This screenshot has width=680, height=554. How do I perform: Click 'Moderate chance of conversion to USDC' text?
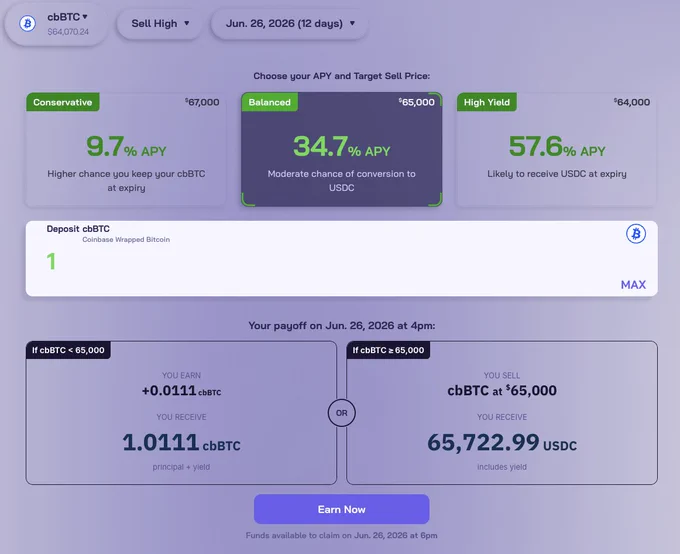tap(342, 180)
